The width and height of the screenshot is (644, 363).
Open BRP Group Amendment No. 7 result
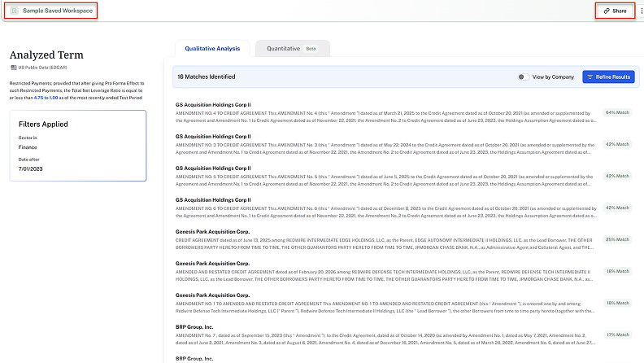[x=386, y=335]
